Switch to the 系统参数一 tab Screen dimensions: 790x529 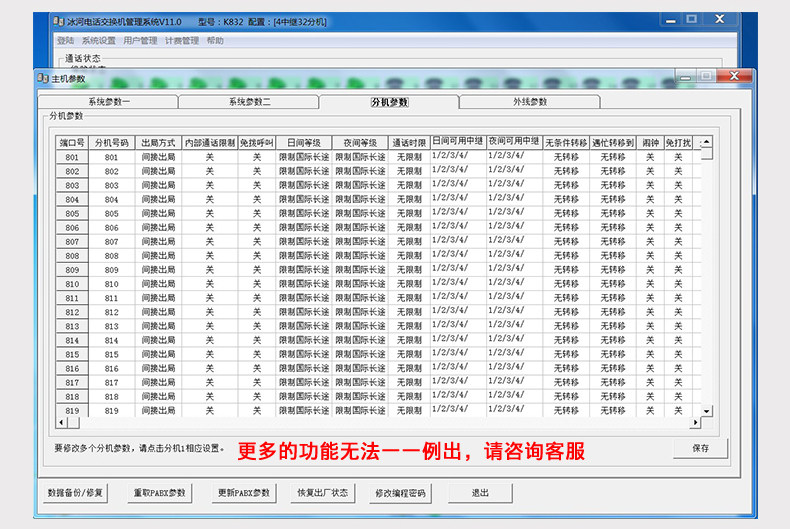pos(108,102)
